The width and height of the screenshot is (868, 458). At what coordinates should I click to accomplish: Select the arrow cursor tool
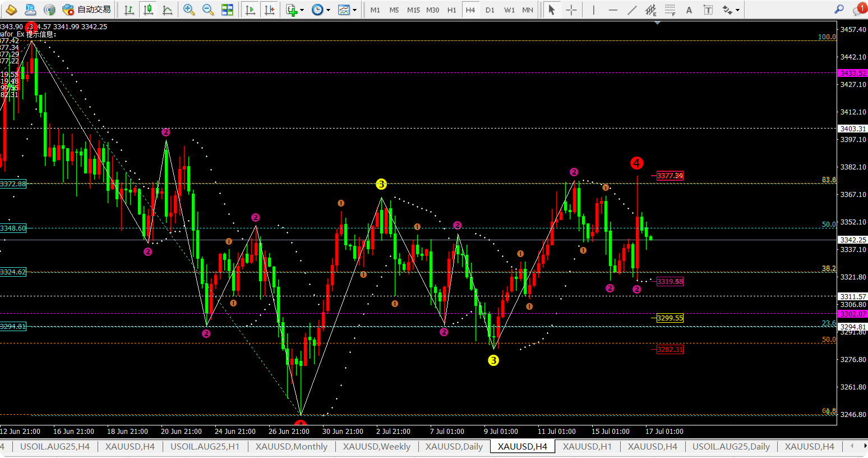point(552,10)
